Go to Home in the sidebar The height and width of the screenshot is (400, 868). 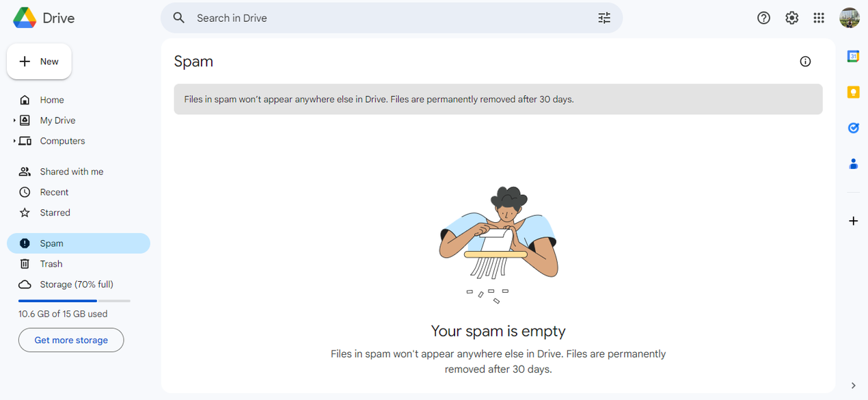click(79, 100)
